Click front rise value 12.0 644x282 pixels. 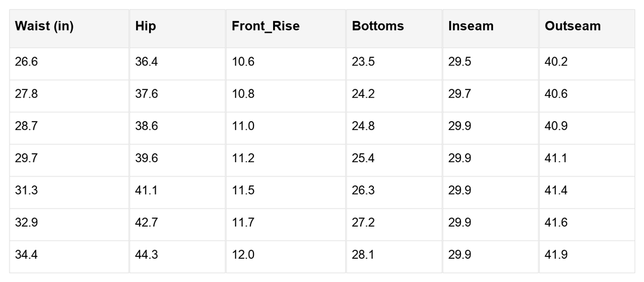coord(243,255)
